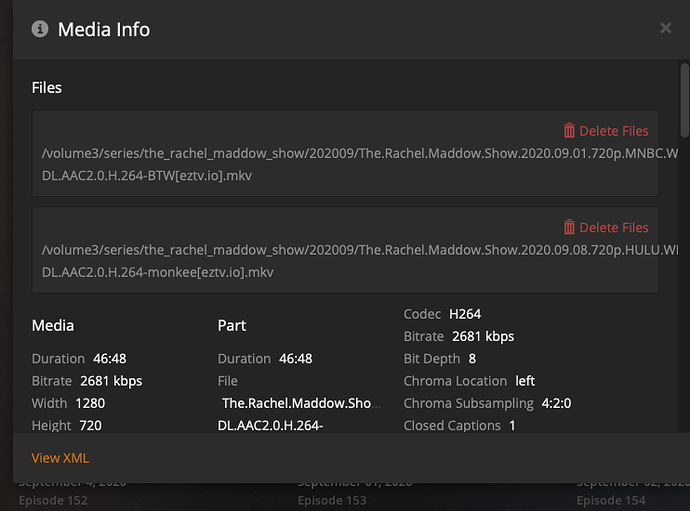
Task: Click the Media column heading
Action: coord(53,325)
